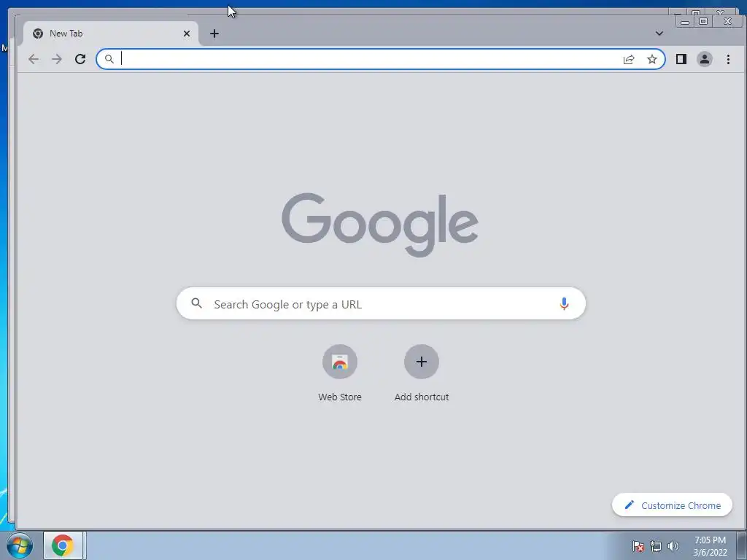Click the Customize Chrome button

(672, 505)
